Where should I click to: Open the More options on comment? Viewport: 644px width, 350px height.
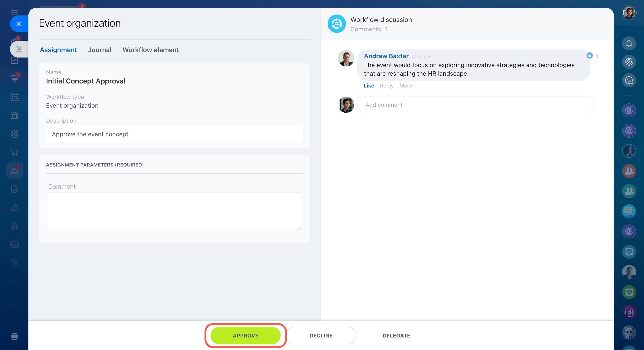point(405,86)
